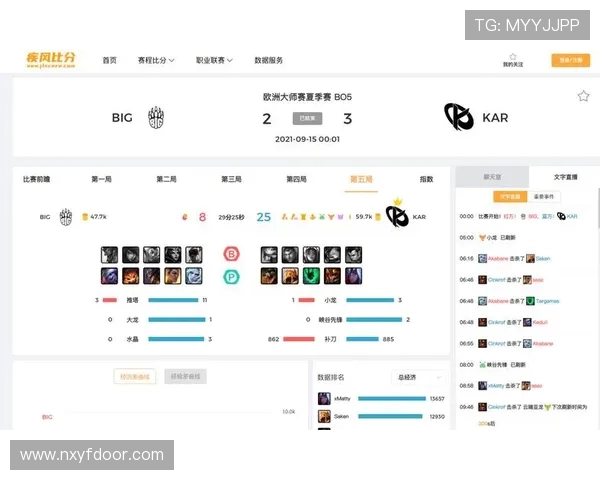This screenshot has height=480, width=600.
Task: Click the herald icon in 08:00 event
Action: click(482, 365)
